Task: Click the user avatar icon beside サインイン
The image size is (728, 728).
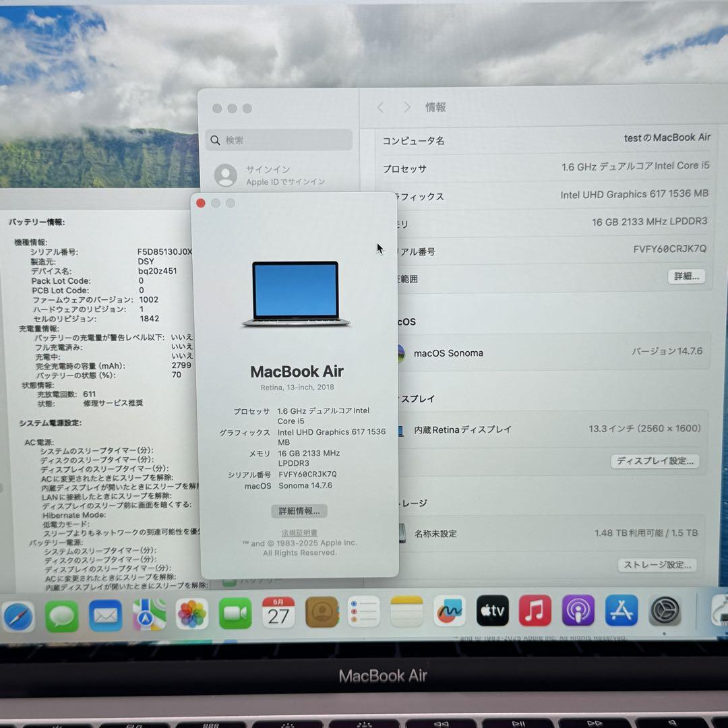Action: click(x=226, y=175)
